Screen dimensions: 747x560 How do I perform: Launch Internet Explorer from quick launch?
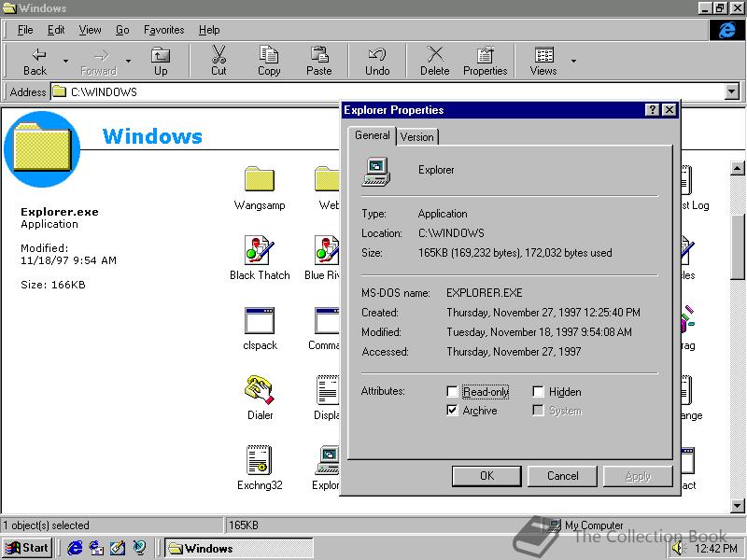click(x=75, y=548)
